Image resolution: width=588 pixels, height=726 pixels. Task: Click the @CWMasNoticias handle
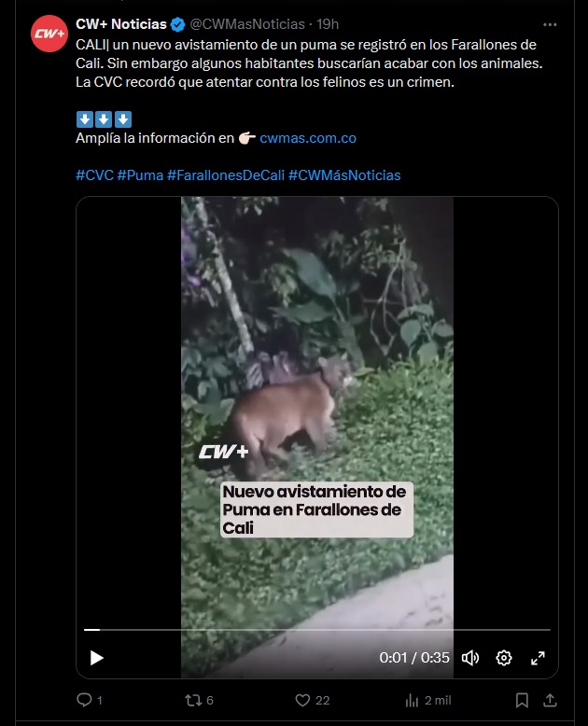pos(247,24)
